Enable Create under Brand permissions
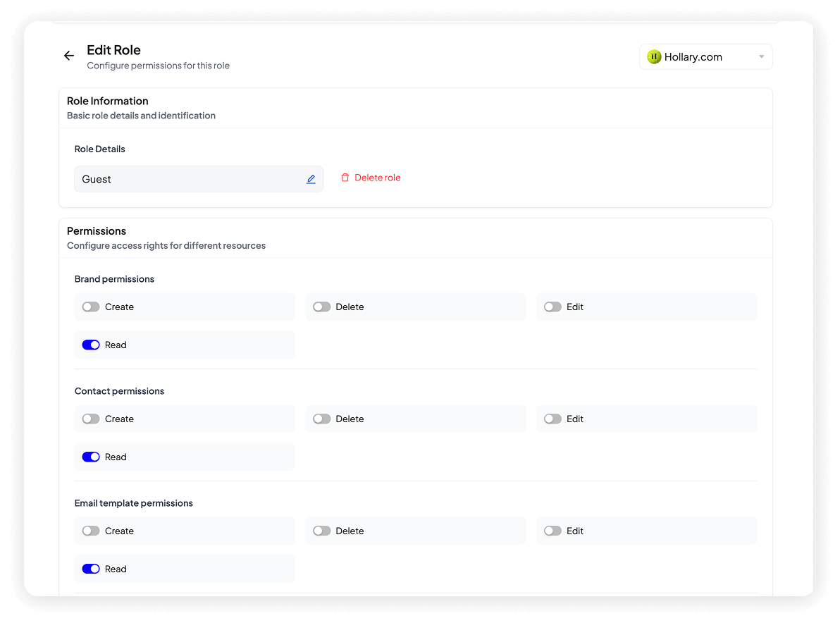The height and width of the screenshot is (623, 840). [91, 307]
